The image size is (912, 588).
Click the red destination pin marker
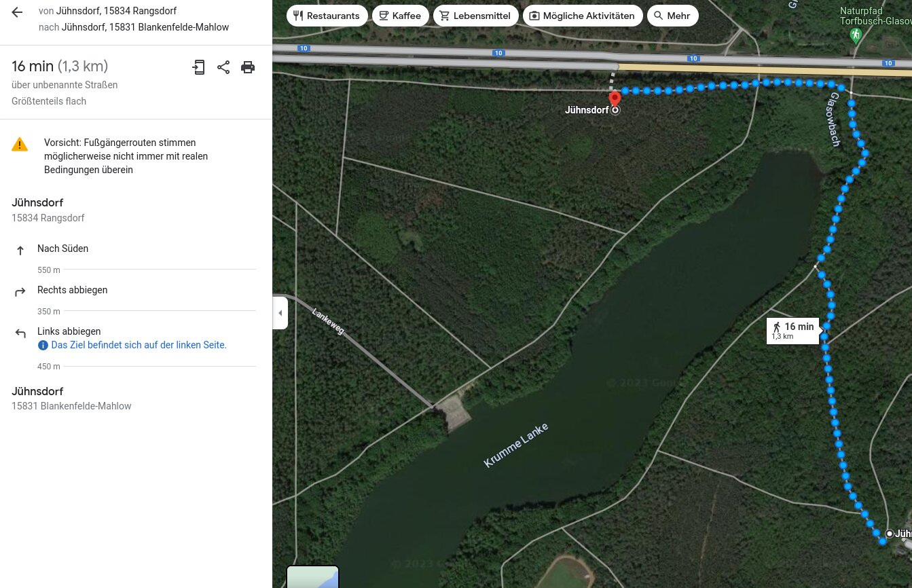pyautogui.click(x=615, y=100)
